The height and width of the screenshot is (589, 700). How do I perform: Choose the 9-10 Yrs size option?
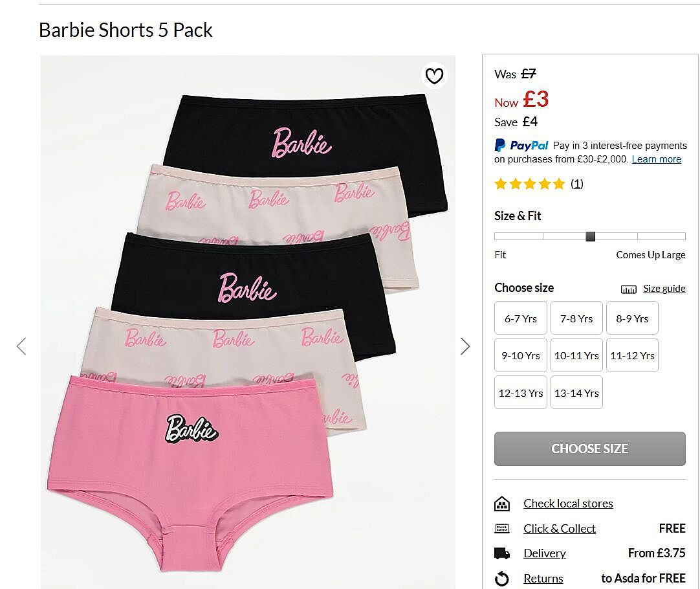pyautogui.click(x=521, y=355)
